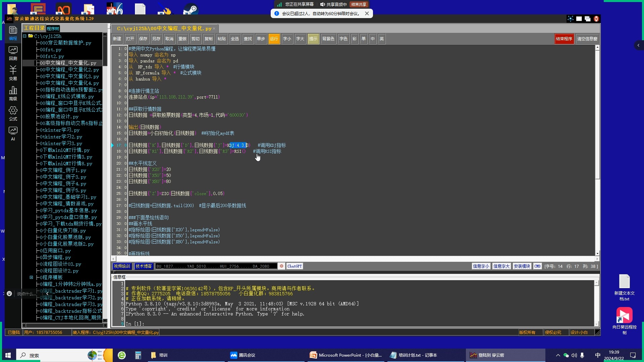644x362 pixels.
Task: Open the 回测 backtest sidebar icon
Action: pos(13,53)
